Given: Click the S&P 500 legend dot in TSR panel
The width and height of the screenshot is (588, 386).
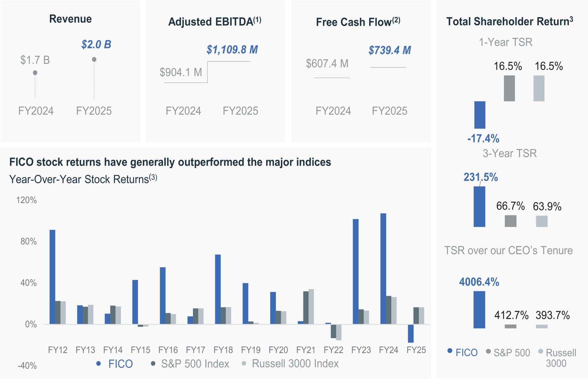Looking at the screenshot, I should click(x=488, y=351).
